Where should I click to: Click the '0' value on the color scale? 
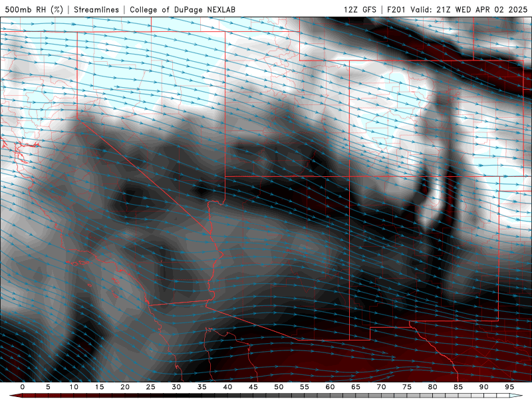point(23,387)
